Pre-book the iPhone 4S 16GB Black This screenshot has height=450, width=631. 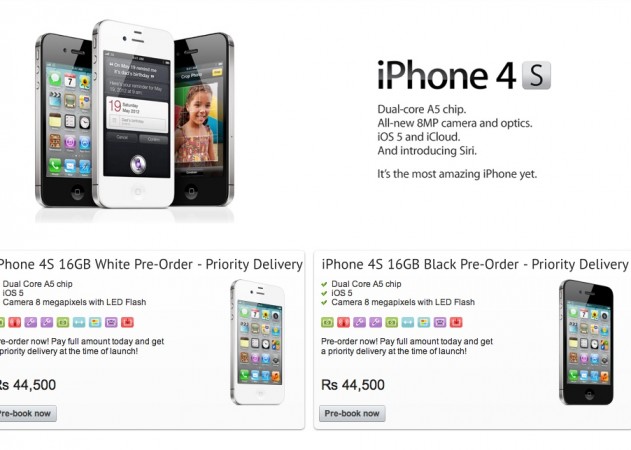(x=352, y=413)
